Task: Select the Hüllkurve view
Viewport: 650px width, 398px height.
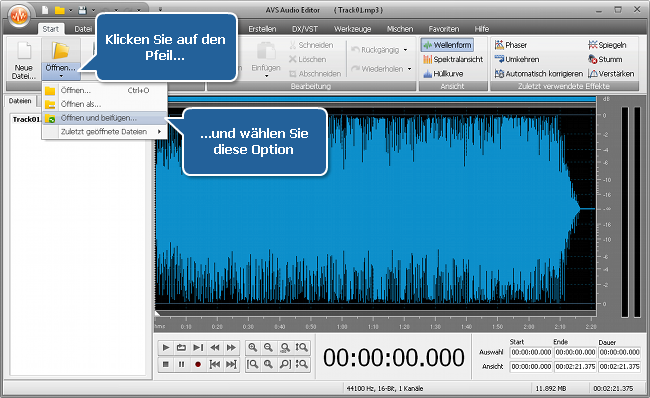Action: [x=443, y=74]
